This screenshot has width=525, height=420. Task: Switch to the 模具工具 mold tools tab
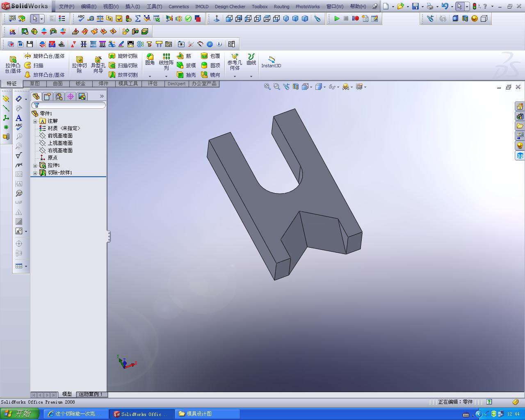click(128, 84)
